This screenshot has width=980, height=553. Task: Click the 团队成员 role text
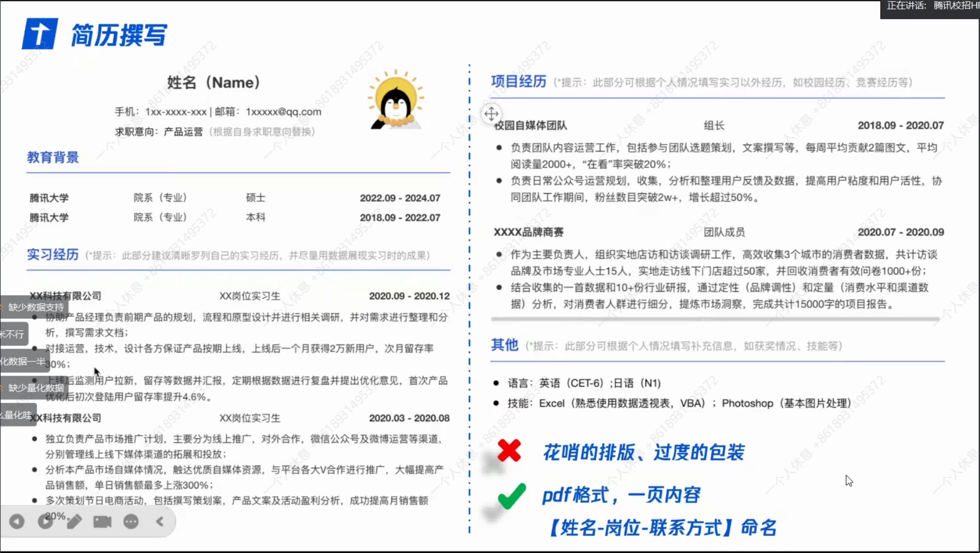725,232
